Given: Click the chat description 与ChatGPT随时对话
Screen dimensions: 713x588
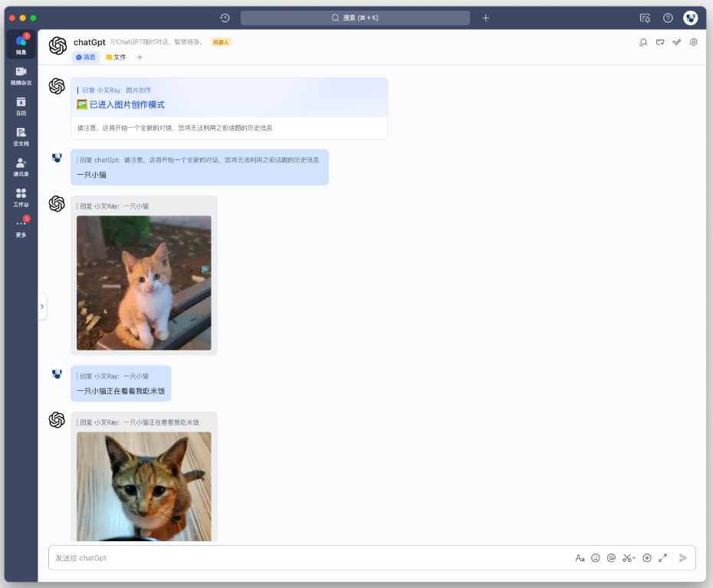Looking at the screenshot, I should [156, 42].
